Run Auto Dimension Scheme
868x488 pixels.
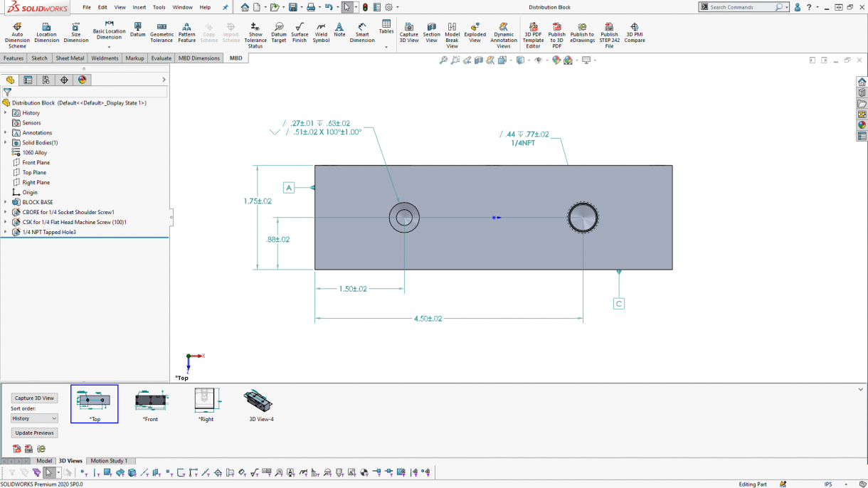pyautogui.click(x=17, y=35)
